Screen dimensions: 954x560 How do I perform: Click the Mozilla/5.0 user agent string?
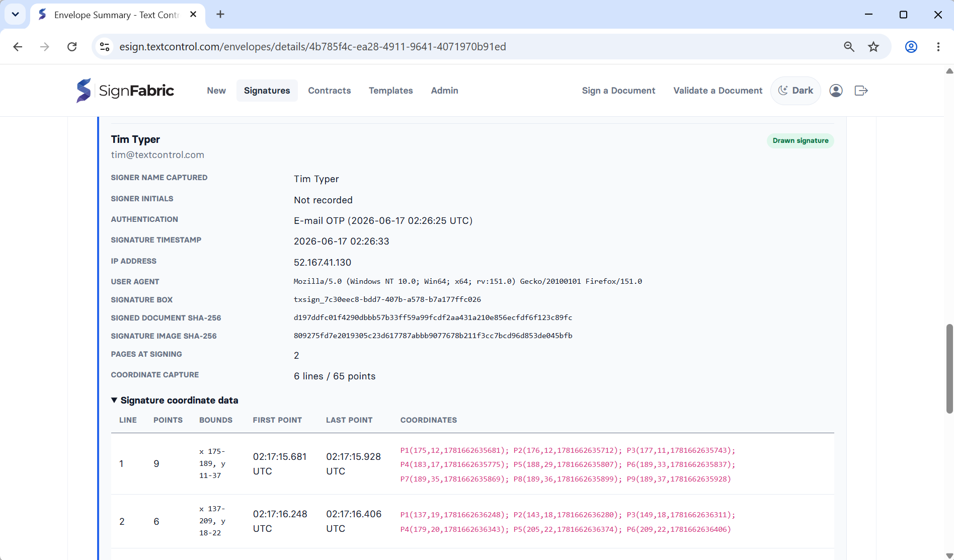tap(468, 281)
